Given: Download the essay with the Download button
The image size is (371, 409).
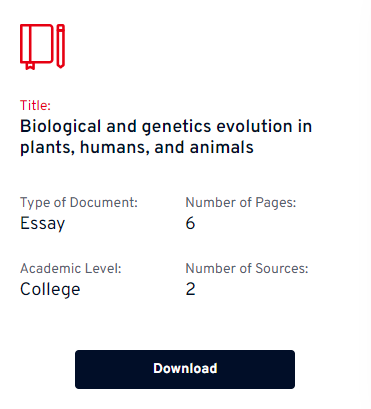Looking at the screenshot, I should tap(185, 369).
